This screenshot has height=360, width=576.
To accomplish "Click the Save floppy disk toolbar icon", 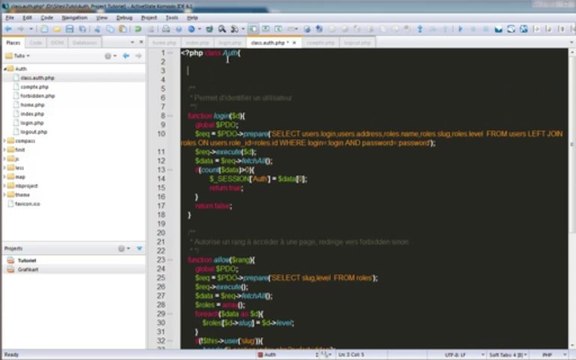I will 69,29.
